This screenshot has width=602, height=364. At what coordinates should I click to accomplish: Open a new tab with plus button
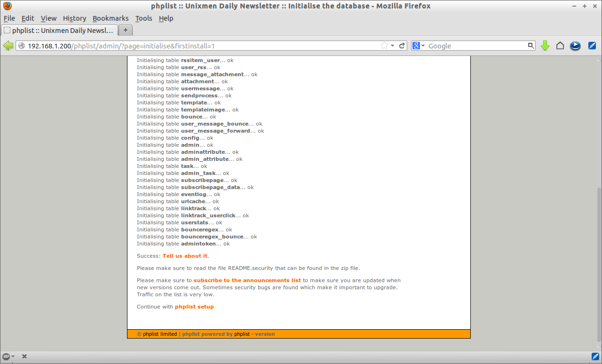[125, 30]
